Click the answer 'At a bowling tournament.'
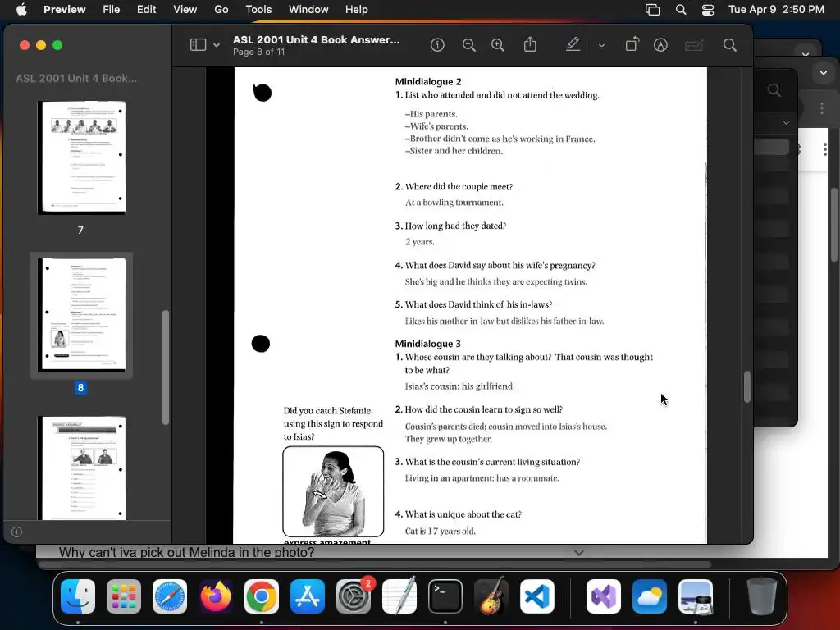The image size is (840, 630). pos(454,203)
